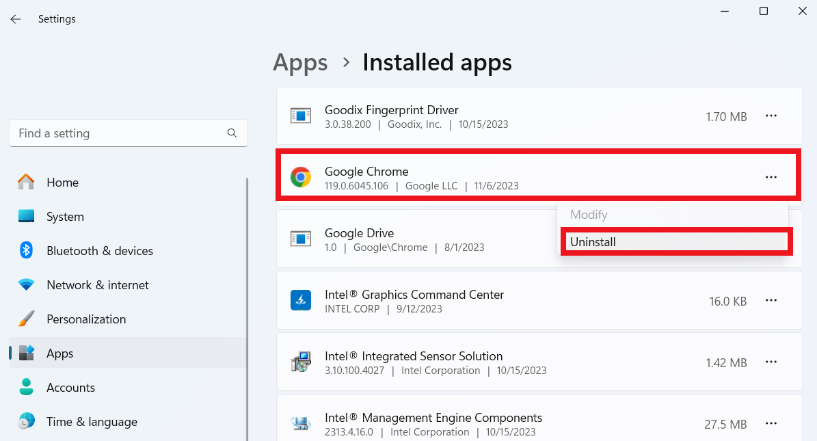Open the System settings page
The width and height of the screenshot is (817, 441).
pos(128,216)
